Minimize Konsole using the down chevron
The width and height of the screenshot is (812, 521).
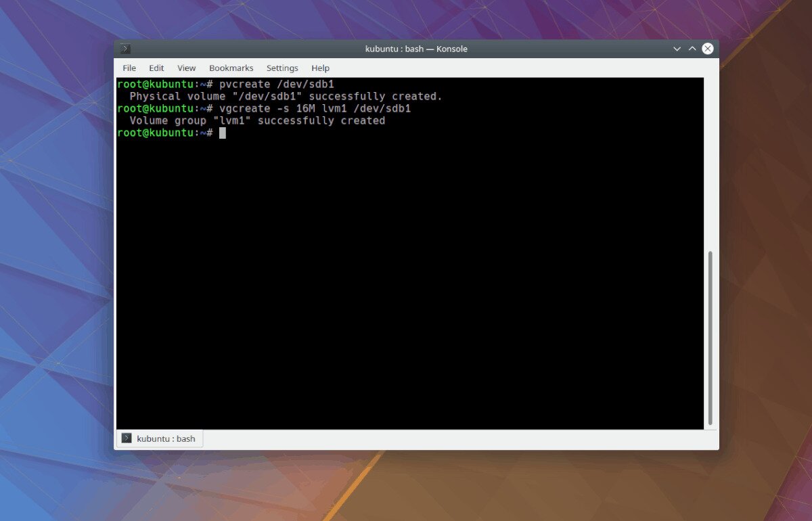677,48
